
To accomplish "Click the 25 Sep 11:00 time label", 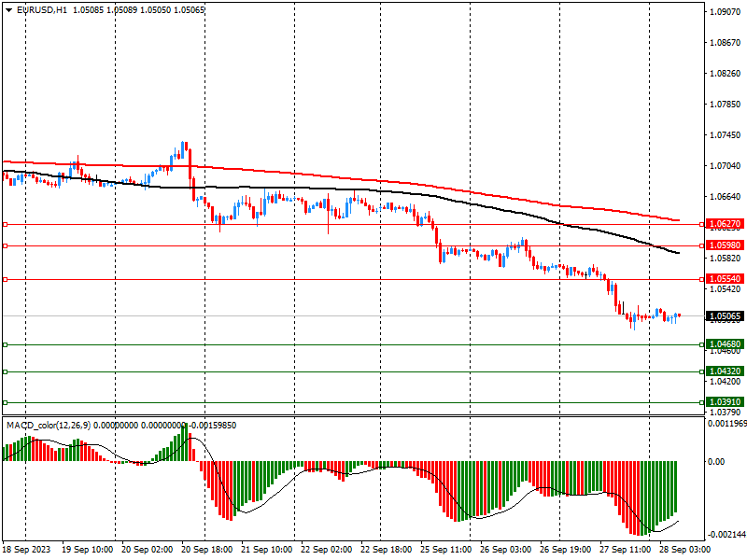I will click(x=445, y=551).
